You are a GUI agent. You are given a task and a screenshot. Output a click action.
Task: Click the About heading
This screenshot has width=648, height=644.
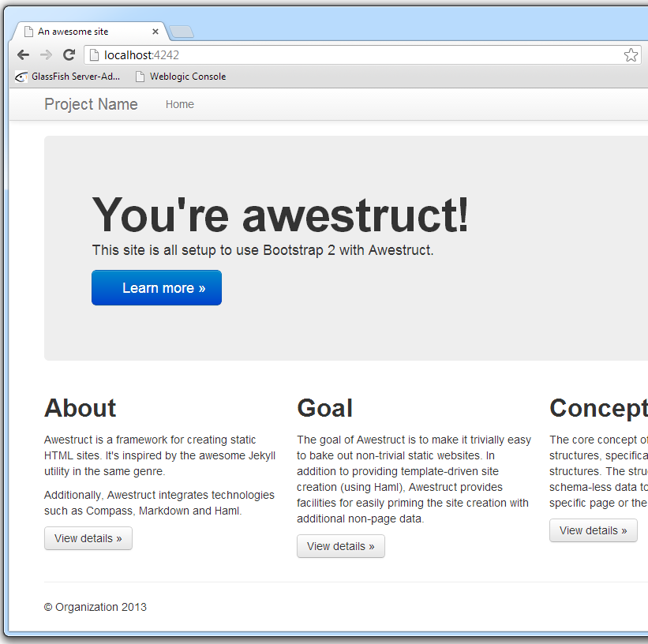point(81,408)
